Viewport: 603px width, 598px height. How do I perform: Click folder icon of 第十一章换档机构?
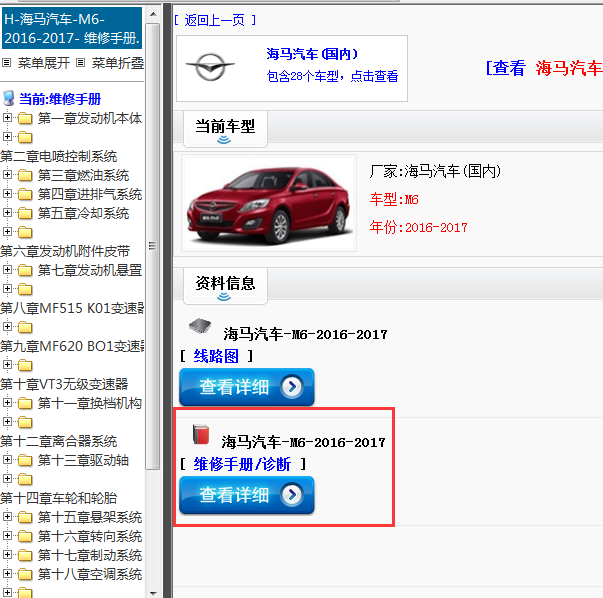point(25,403)
